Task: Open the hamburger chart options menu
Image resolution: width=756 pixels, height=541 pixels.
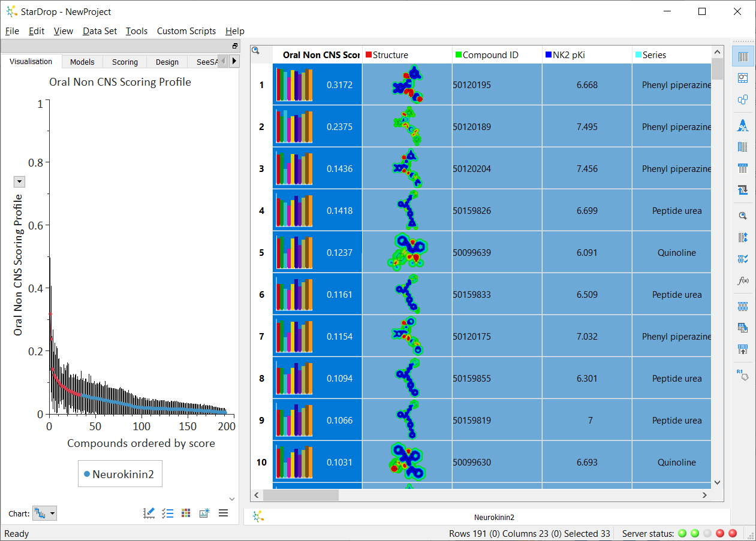Action: 224,513
